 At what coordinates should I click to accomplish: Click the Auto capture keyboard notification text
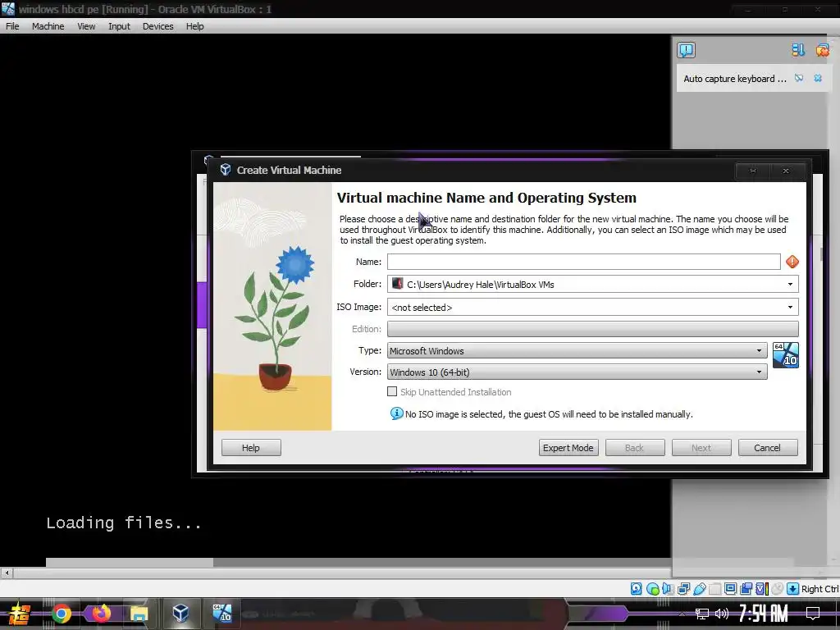click(x=734, y=79)
